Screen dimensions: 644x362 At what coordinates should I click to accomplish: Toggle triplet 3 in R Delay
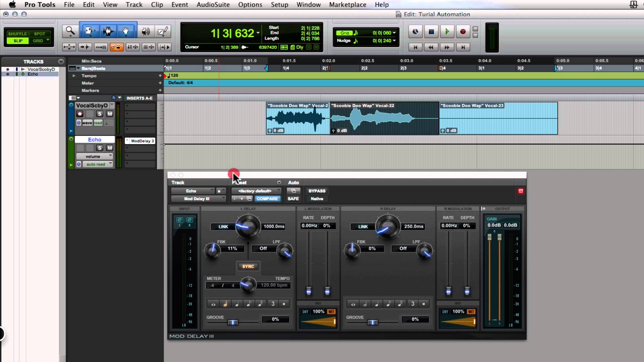point(413,304)
